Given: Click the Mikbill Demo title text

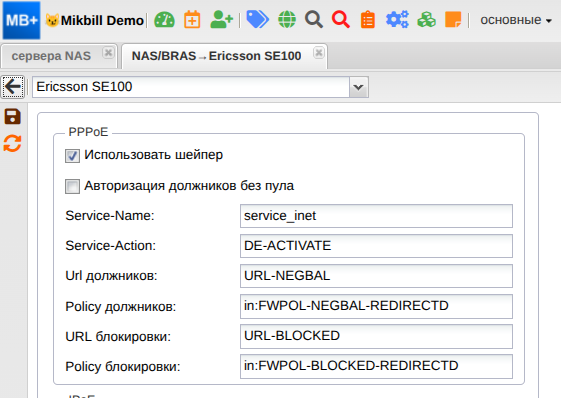Looking at the screenshot, I should click(102, 20).
